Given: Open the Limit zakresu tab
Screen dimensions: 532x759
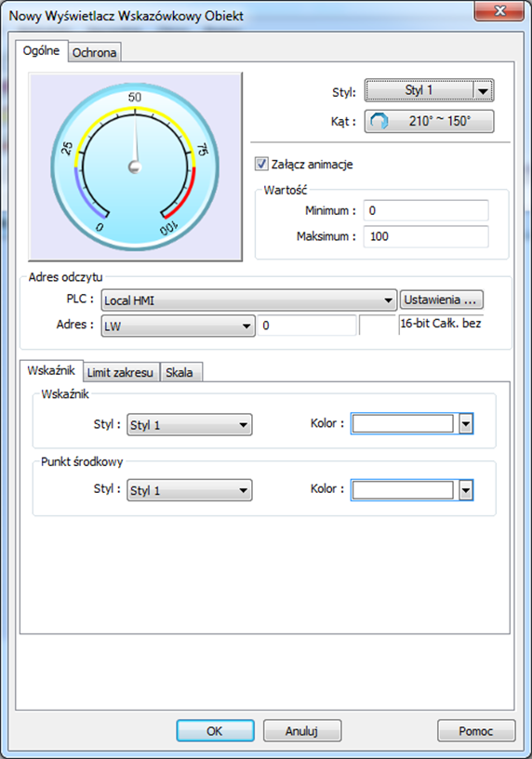Looking at the screenshot, I should pyautogui.click(x=121, y=372).
